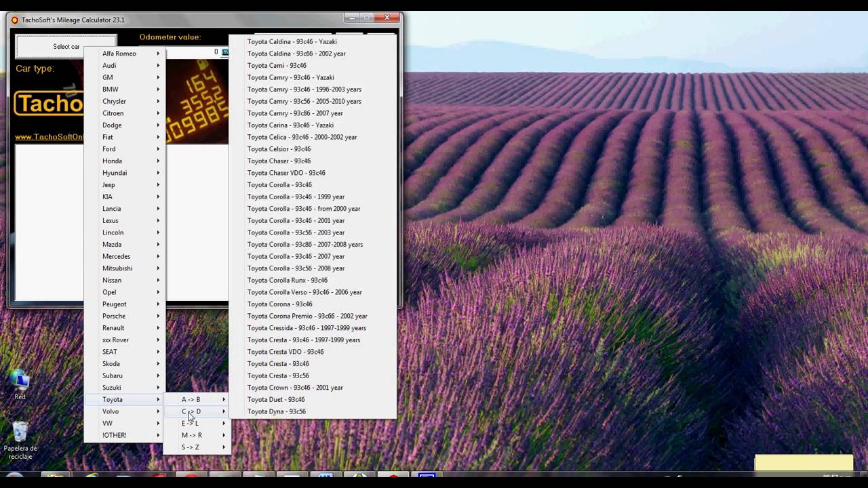Expand the S -> Z model range
Image resolution: width=868 pixels, height=488 pixels.
click(x=197, y=447)
